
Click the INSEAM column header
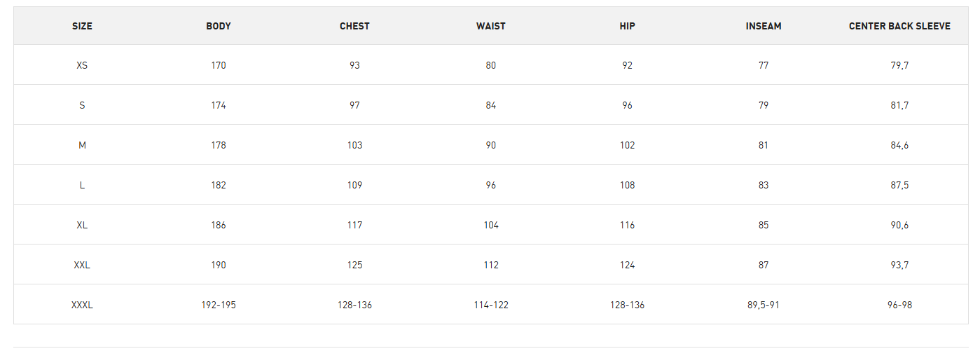[x=764, y=26]
